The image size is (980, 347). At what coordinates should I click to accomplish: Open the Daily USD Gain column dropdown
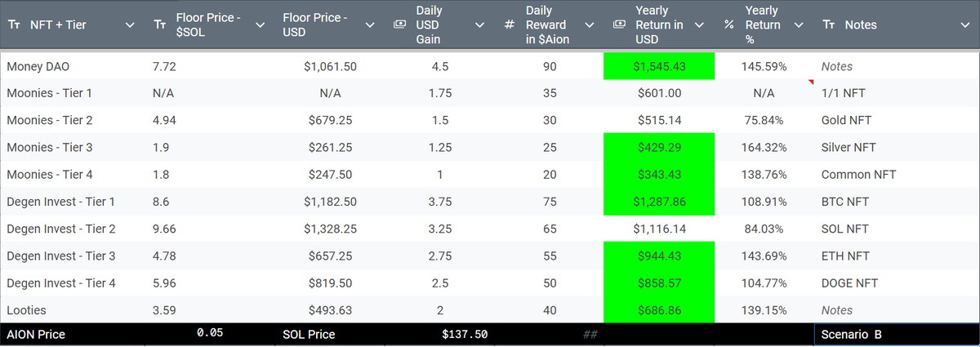point(480,25)
